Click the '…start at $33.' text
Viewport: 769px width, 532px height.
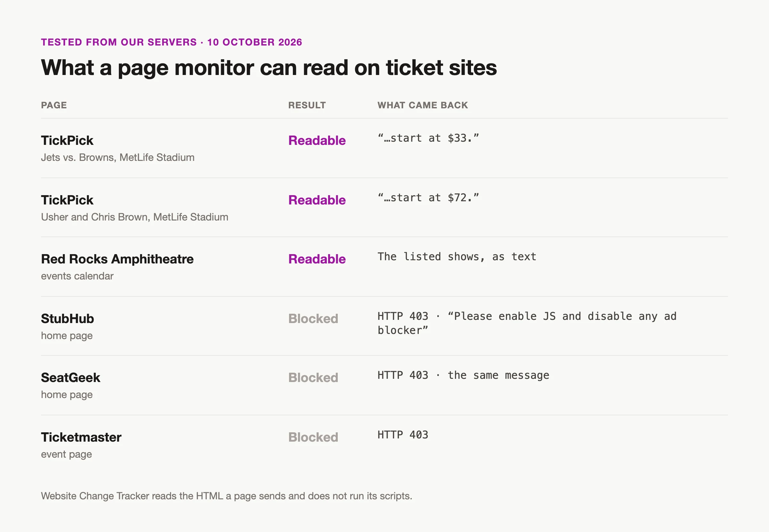[x=428, y=138]
